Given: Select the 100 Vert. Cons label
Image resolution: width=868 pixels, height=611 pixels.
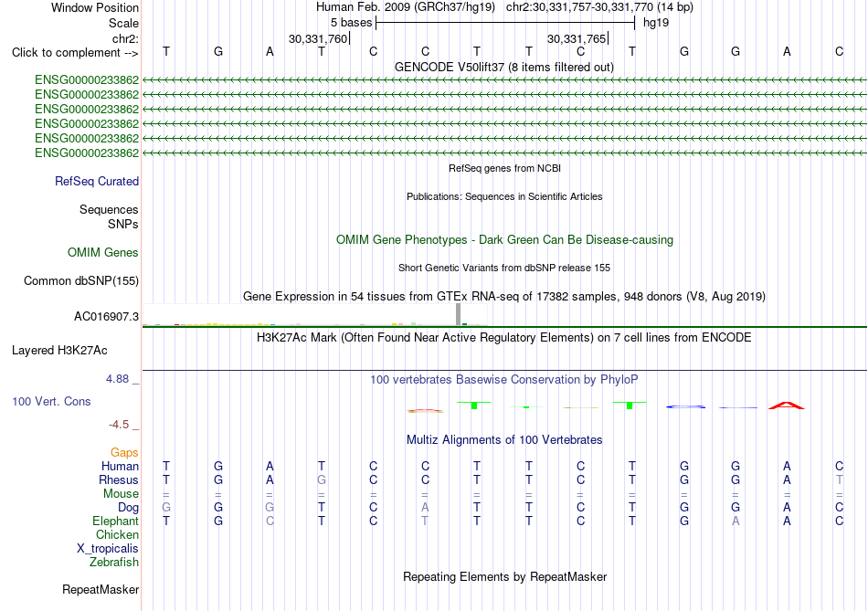Looking at the screenshot, I should point(51,401).
